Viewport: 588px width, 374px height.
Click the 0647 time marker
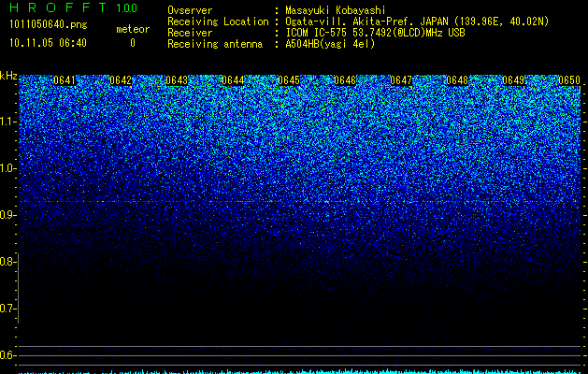(x=401, y=80)
